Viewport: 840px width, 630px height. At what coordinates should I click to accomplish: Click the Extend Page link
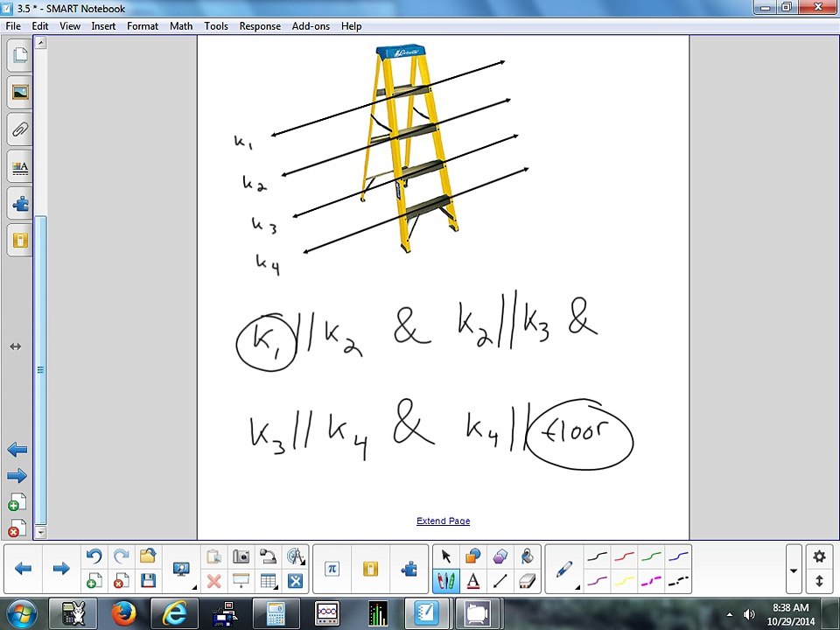(443, 521)
